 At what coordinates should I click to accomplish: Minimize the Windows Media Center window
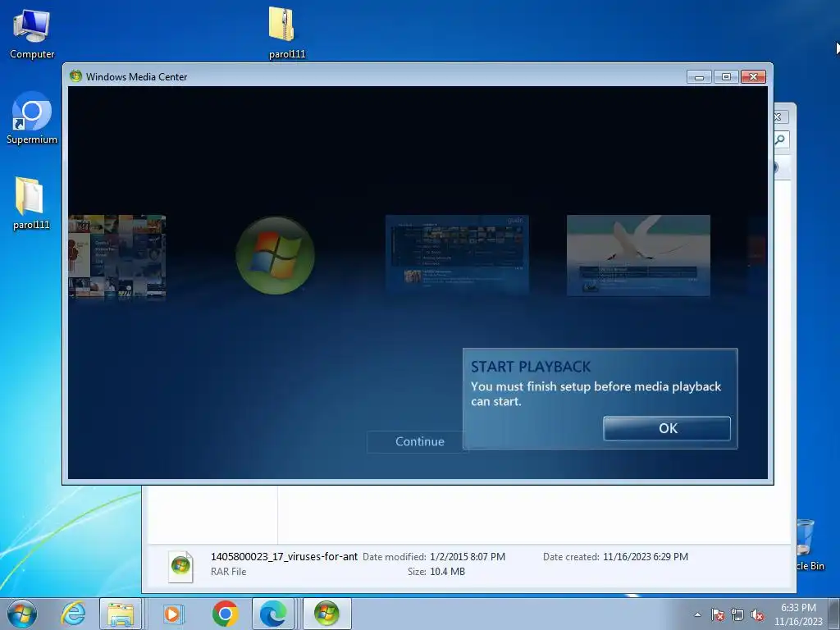(x=699, y=77)
